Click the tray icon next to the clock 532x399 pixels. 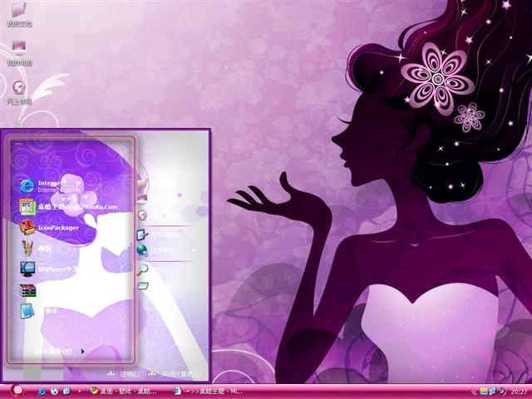pos(502,392)
